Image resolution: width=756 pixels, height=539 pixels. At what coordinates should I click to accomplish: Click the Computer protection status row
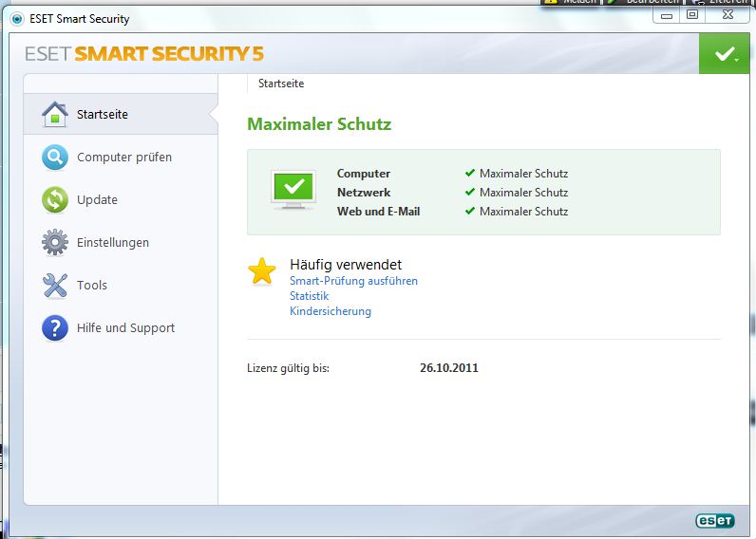point(452,174)
